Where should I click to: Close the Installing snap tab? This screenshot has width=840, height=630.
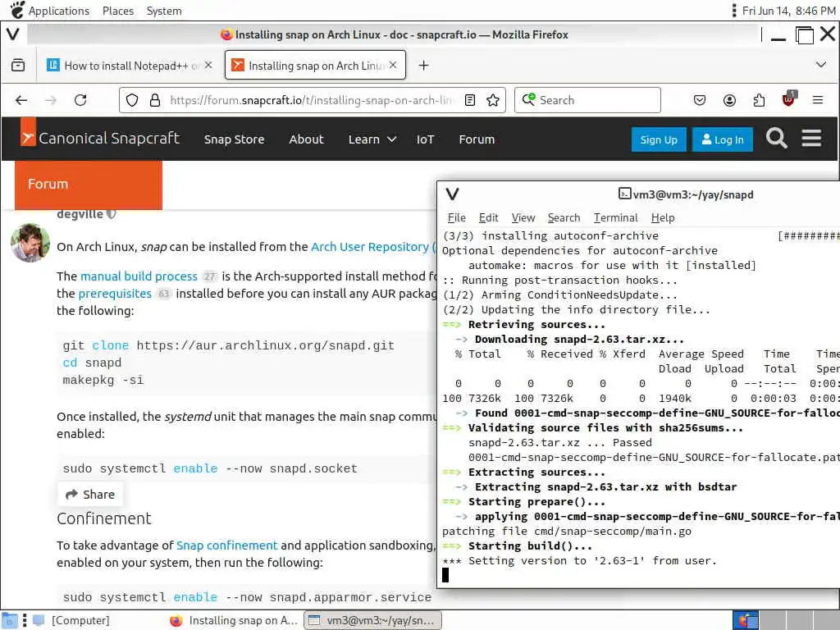393,65
